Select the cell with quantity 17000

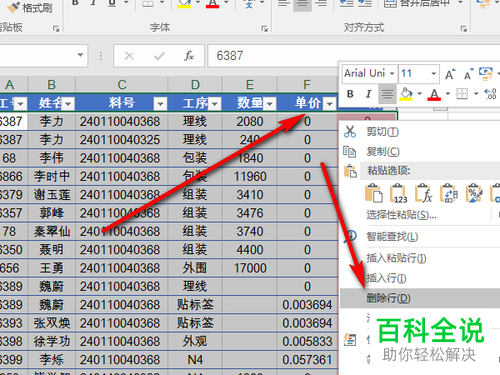tap(250, 268)
